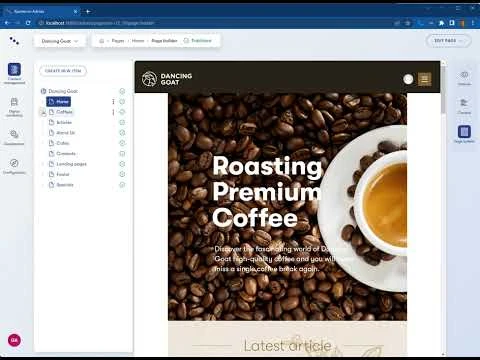The width and height of the screenshot is (480, 360).
Task: Select the Coffees page in the tree
Action: (64, 112)
